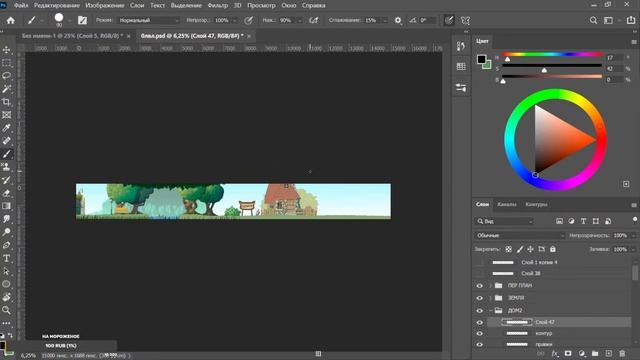
Task: Open the History panel icon in the side dock
Action: [x=461, y=46]
